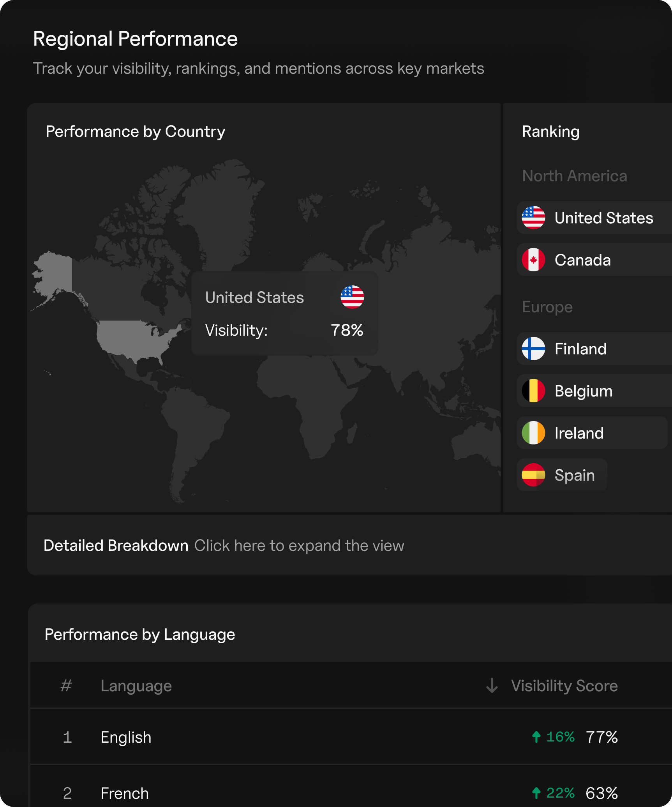Viewport: 672px width, 807px height.
Task: Click the Finland flag icon
Action: tap(533, 349)
